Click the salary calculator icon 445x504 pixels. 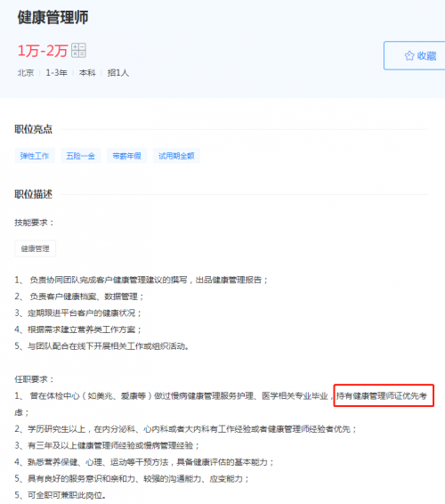point(78,51)
